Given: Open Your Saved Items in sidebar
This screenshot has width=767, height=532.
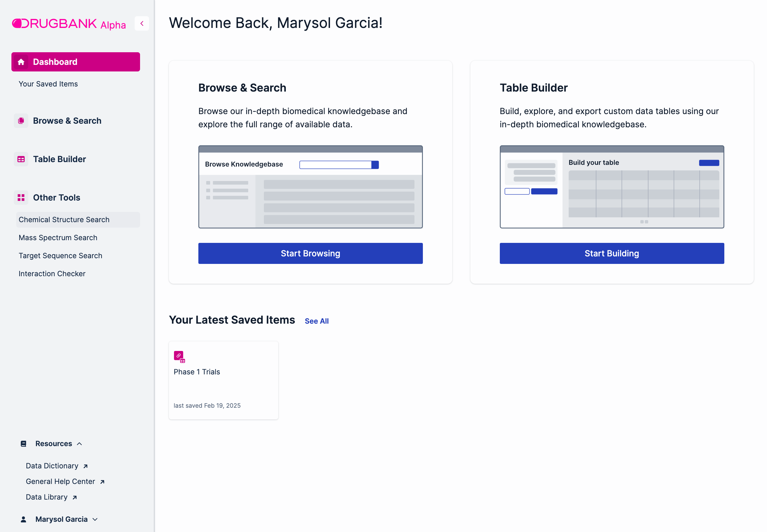Looking at the screenshot, I should pos(48,84).
